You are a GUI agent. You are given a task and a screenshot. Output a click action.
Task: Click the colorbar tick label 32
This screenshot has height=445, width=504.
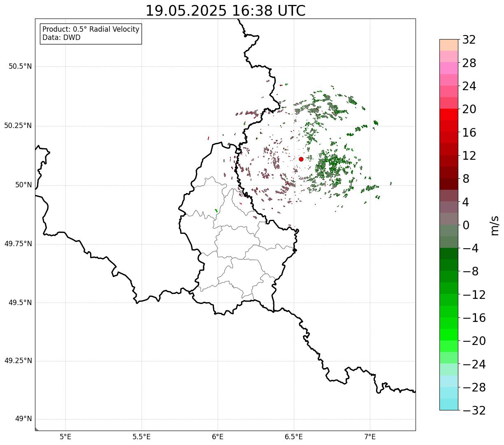pos(469,40)
